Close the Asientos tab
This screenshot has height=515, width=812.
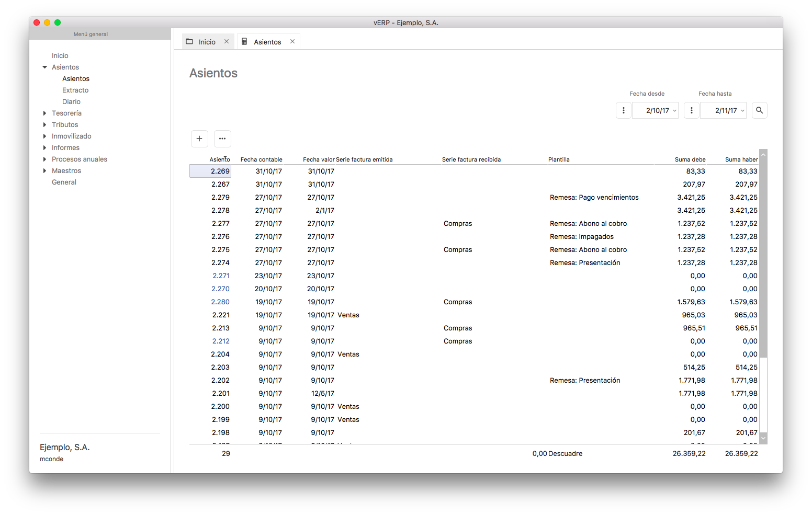[x=292, y=41]
